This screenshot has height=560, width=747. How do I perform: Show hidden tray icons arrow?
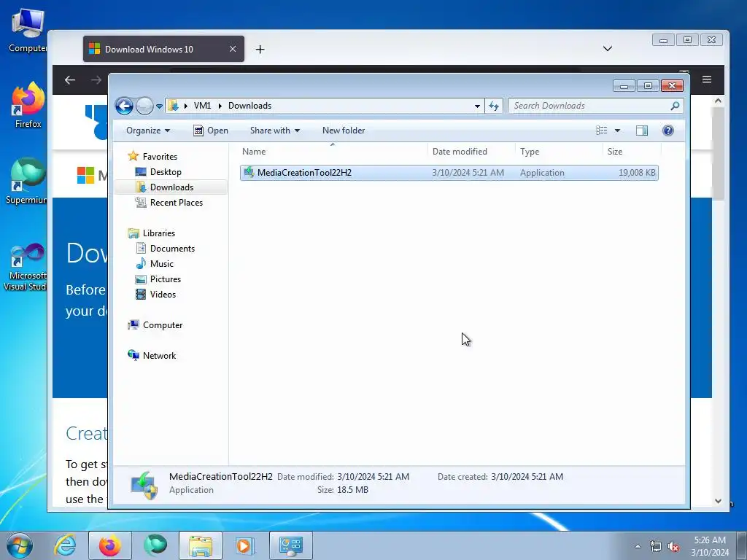click(638, 546)
